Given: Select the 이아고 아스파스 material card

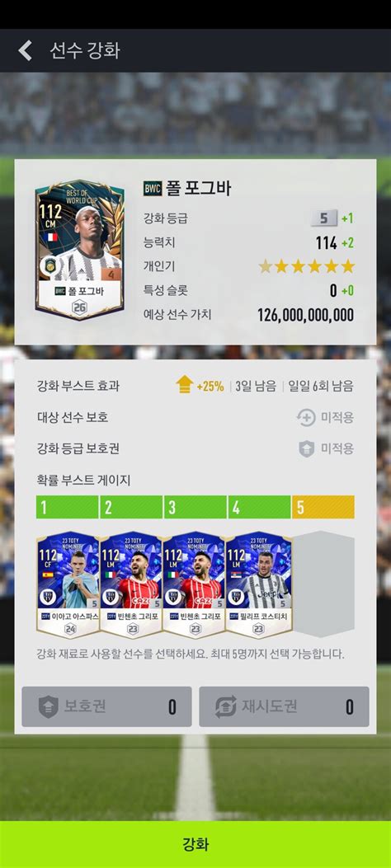Looking at the screenshot, I should click(x=68, y=584).
